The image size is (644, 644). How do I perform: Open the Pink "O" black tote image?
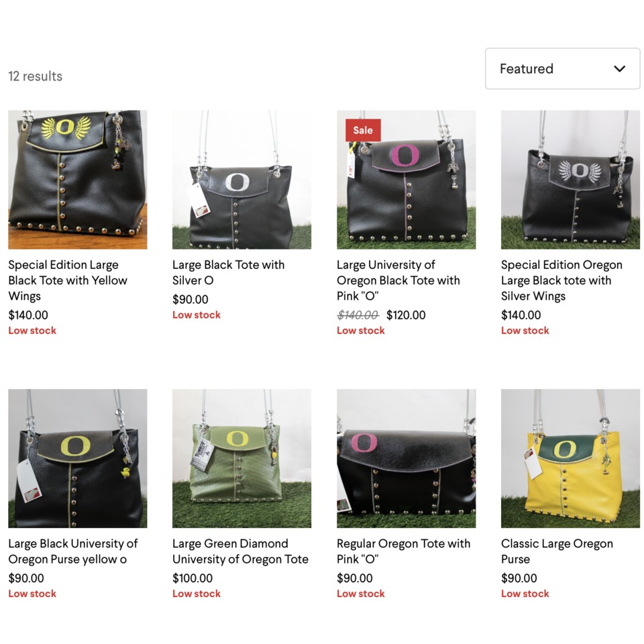coord(407,180)
